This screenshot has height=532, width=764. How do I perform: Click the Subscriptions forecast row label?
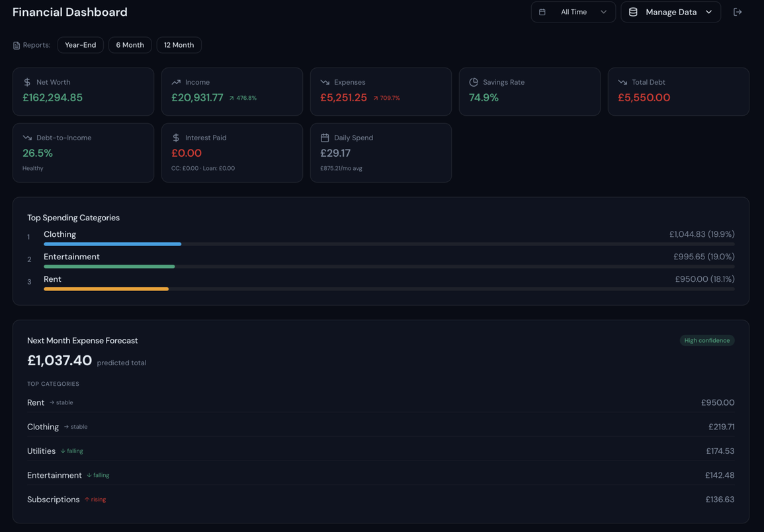tap(54, 500)
